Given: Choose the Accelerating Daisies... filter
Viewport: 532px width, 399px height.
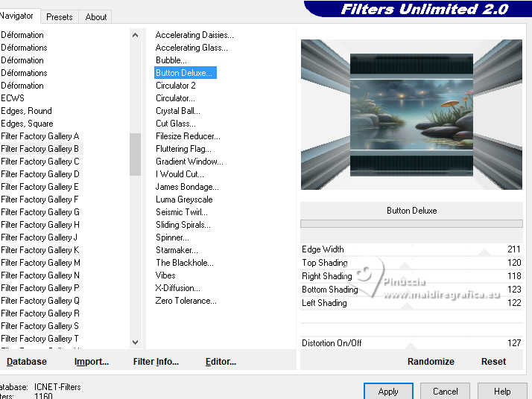Looking at the screenshot, I should (x=194, y=35).
